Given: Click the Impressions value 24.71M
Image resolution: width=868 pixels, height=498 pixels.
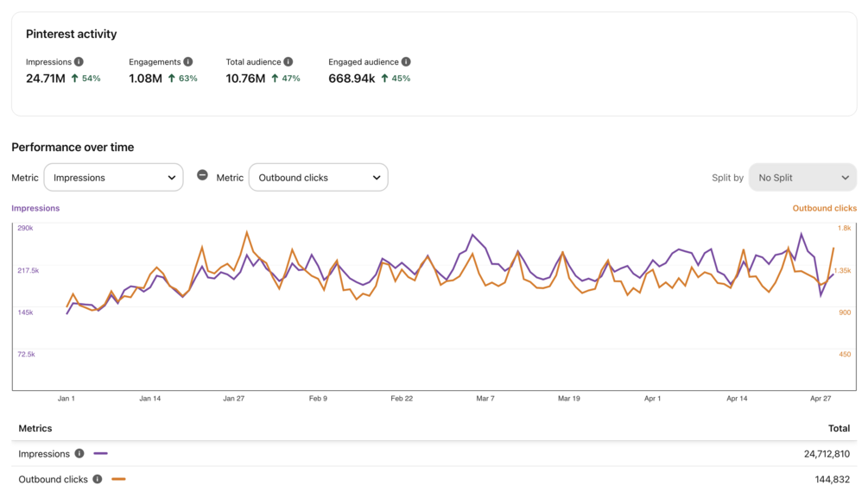Looking at the screenshot, I should tap(46, 79).
